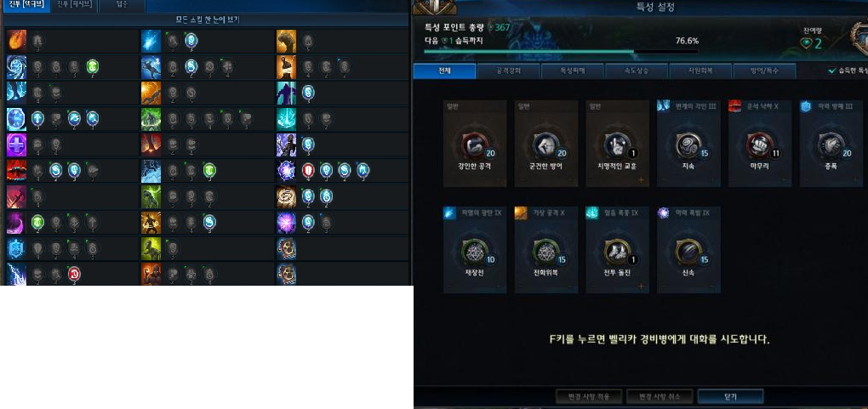Select the fireball skill icon
The width and height of the screenshot is (868, 409).
click(17, 41)
